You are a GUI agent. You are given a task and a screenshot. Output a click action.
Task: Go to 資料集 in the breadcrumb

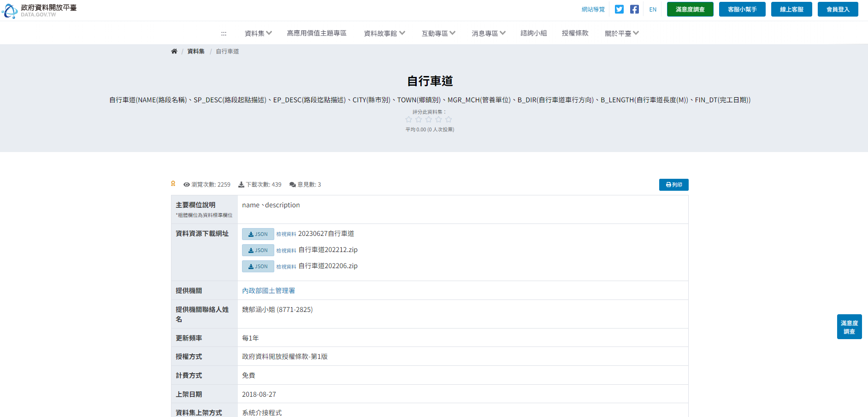(x=196, y=51)
